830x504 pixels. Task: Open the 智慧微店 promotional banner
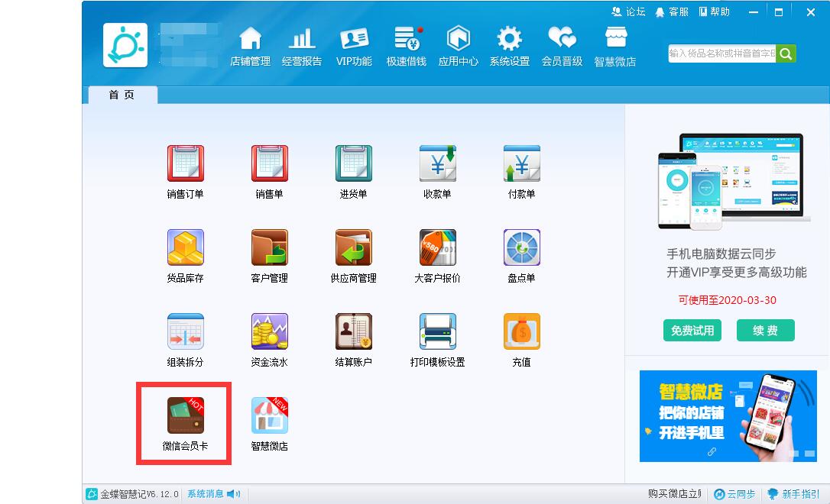click(728, 416)
